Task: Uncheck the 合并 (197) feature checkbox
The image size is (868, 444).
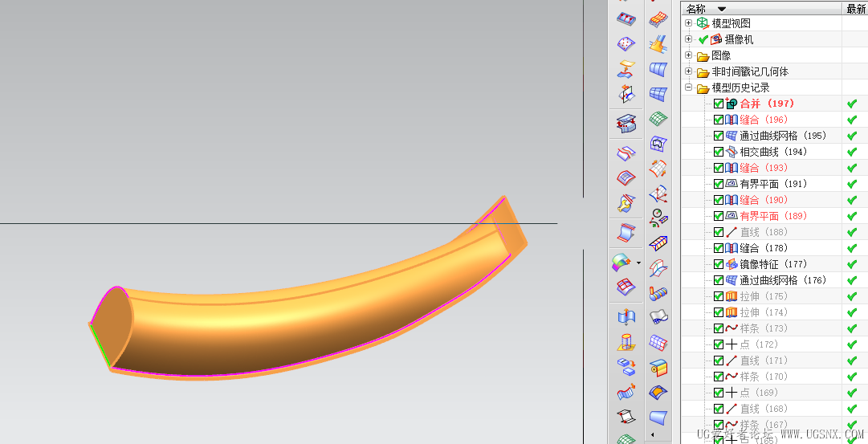Action: pos(719,104)
